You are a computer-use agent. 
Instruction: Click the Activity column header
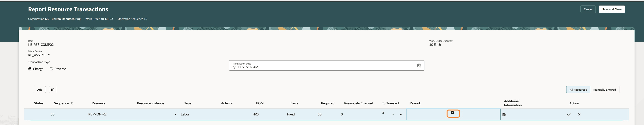coord(227,103)
